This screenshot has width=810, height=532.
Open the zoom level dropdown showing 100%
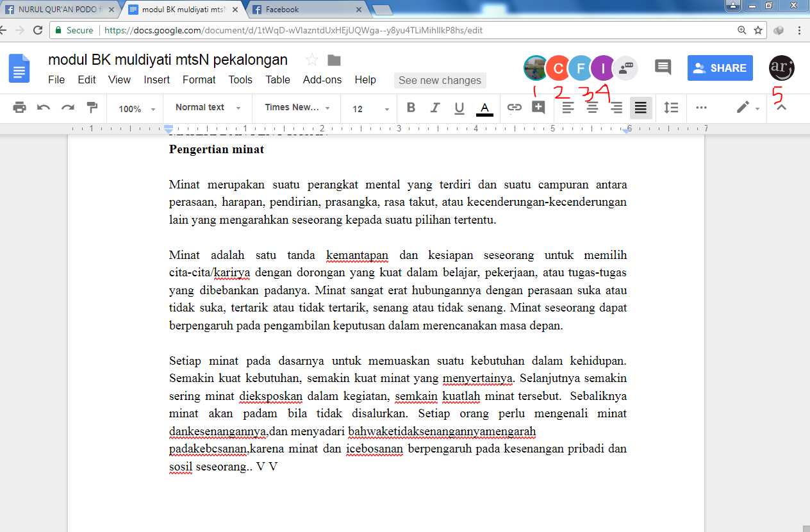tap(136, 108)
